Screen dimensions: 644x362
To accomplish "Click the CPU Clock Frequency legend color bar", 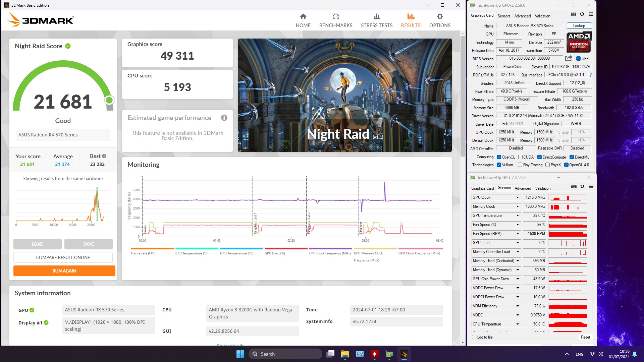I will pos(331,248).
